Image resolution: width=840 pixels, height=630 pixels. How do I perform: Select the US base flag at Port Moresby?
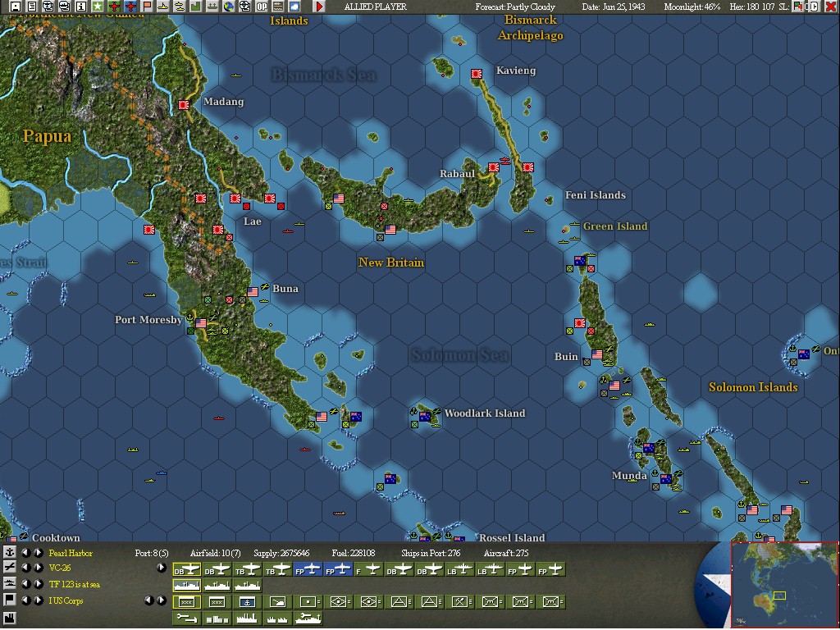pos(201,323)
